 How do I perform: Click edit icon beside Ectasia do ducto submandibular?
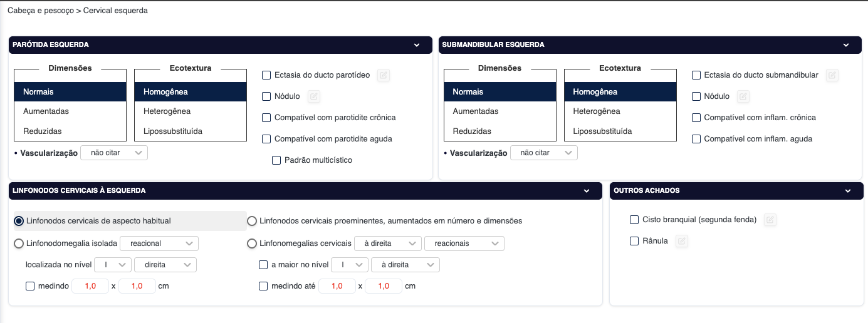pos(832,75)
